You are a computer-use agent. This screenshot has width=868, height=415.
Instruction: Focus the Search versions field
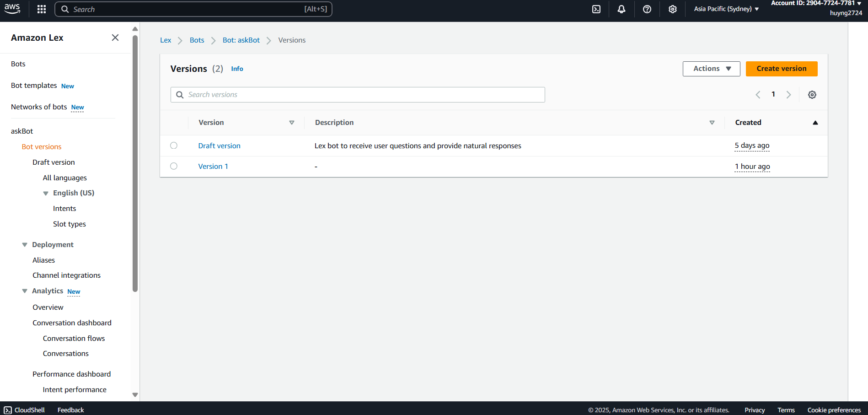[358, 95]
